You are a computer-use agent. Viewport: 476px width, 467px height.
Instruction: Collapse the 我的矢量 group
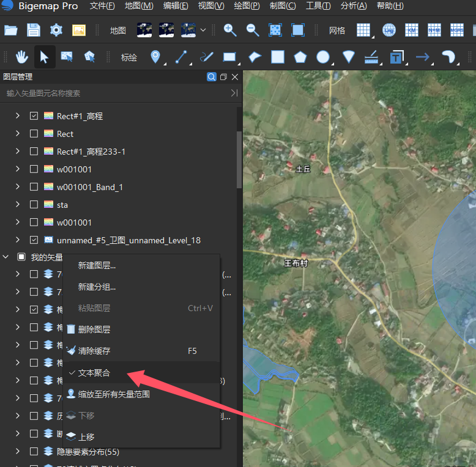pos(6,257)
